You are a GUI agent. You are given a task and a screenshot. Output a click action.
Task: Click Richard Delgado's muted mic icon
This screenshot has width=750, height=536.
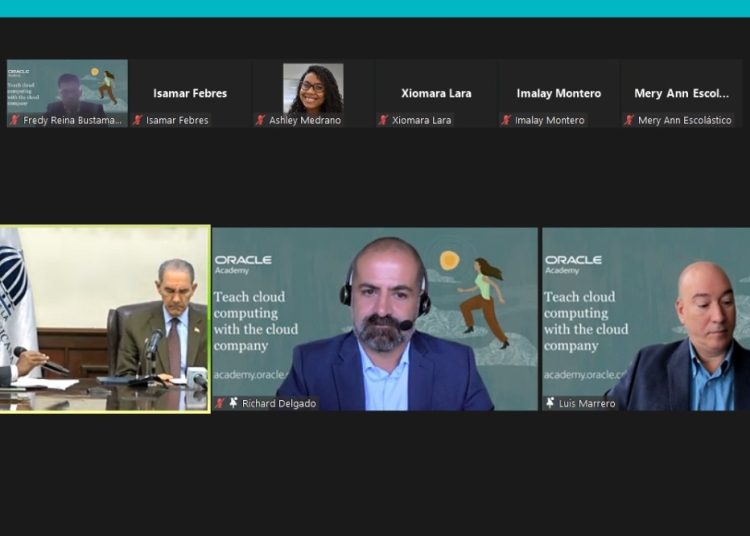[x=220, y=403]
